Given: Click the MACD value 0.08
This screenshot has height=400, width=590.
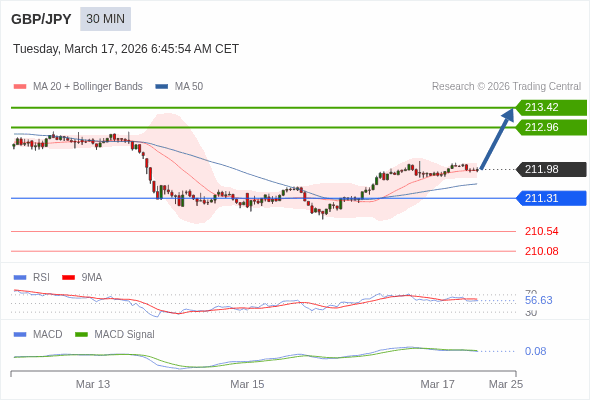Looking at the screenshot, I should 535,351.
